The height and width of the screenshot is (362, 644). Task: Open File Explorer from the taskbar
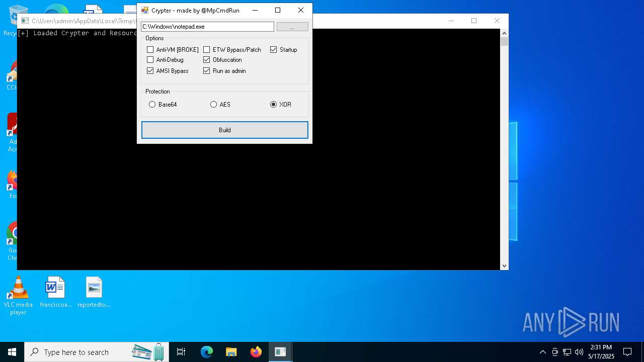click(231, 352)
